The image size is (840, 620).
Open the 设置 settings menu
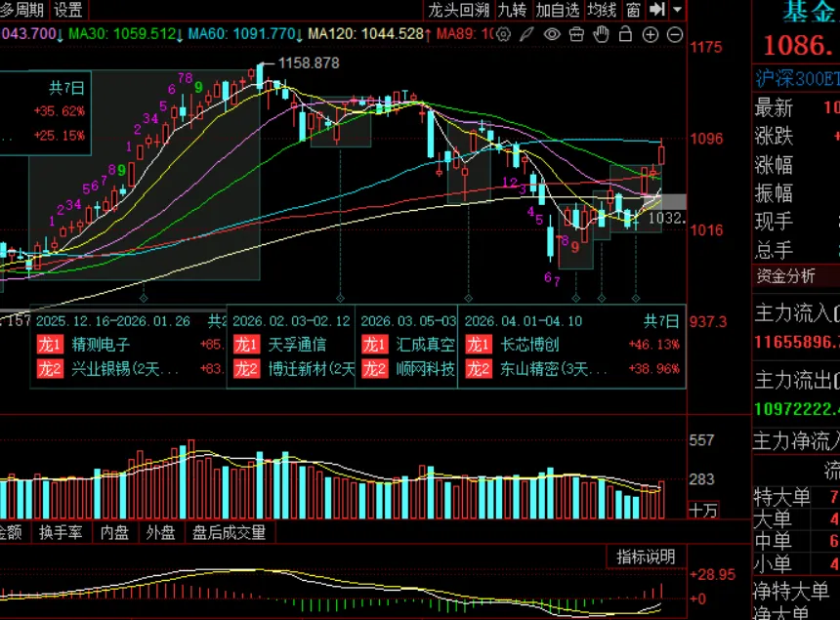click(68, 10)
